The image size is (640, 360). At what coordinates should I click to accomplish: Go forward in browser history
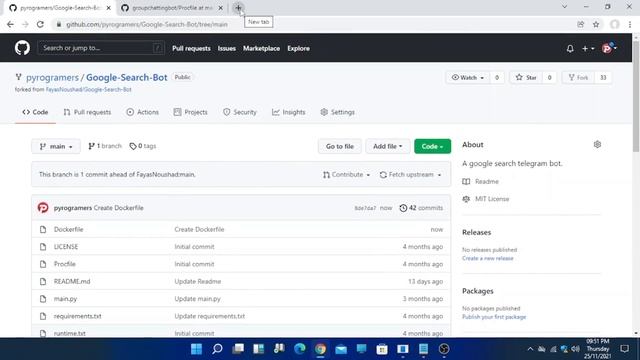[x=25, y=24]
